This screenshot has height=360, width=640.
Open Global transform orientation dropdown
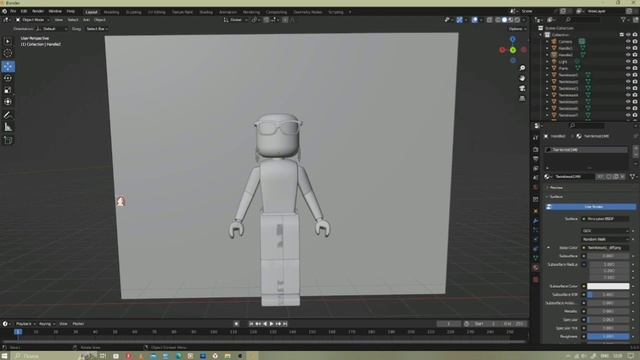point(236,20)
